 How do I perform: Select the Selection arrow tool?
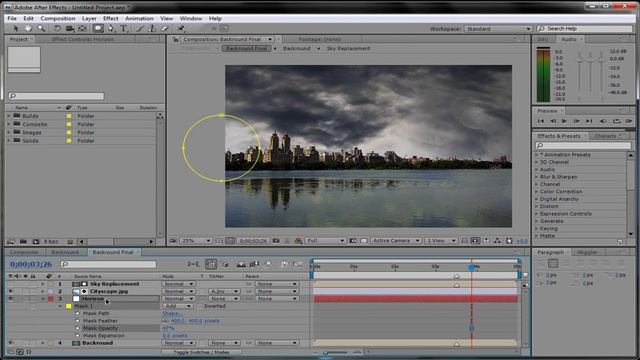[x=16, y=29]
